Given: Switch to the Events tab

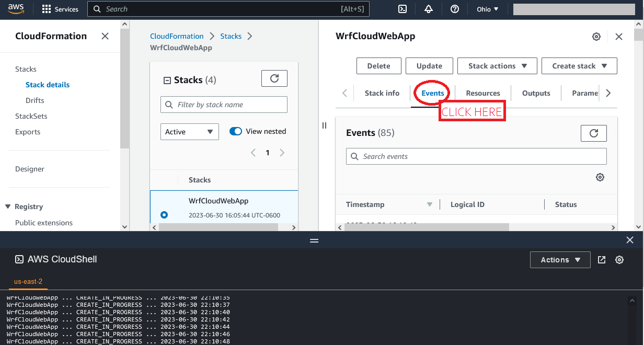Looking at the screenshot, I should (433, 93).
